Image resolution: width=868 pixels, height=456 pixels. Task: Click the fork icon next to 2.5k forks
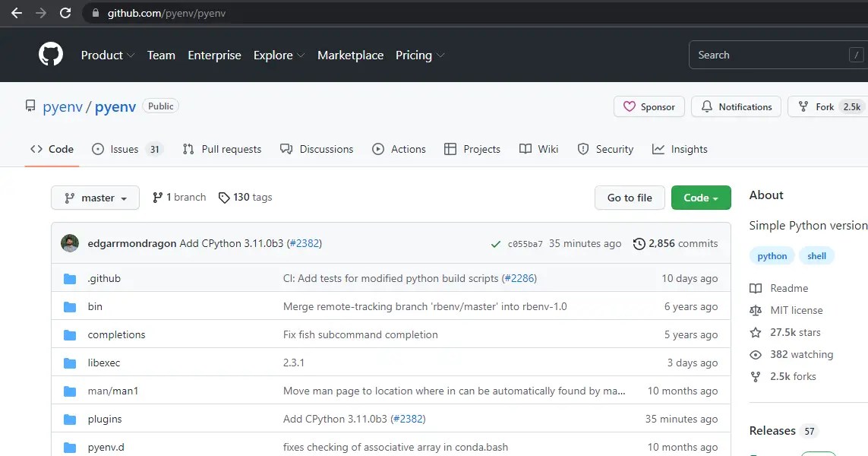(756, 377)
